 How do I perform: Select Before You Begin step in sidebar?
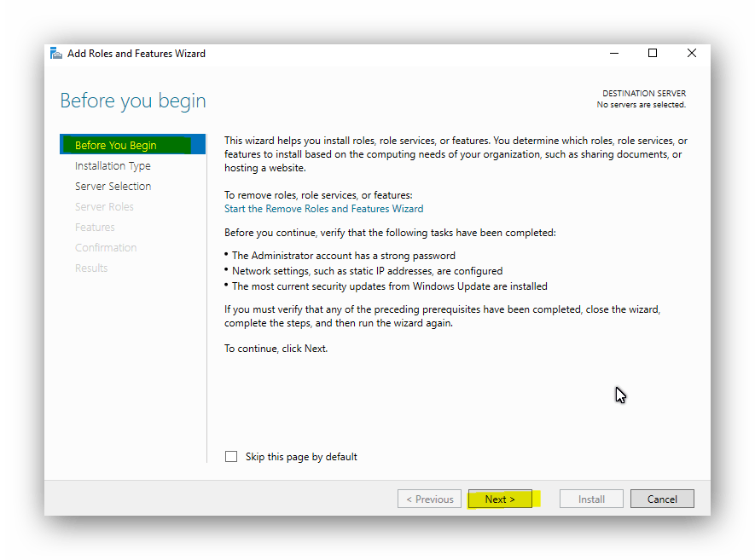click(x=132, y=145)
